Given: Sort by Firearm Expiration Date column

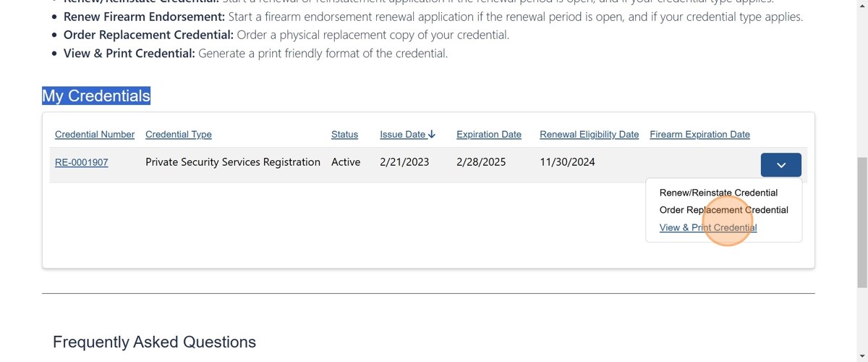Looking at the screenshot, I should pyautogui.click(x=699, y=134).
